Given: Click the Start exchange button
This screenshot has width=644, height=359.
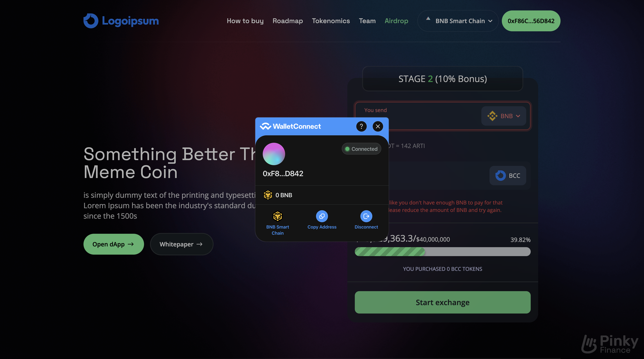Looking at the screenshot, I should [x=442, y=302].
